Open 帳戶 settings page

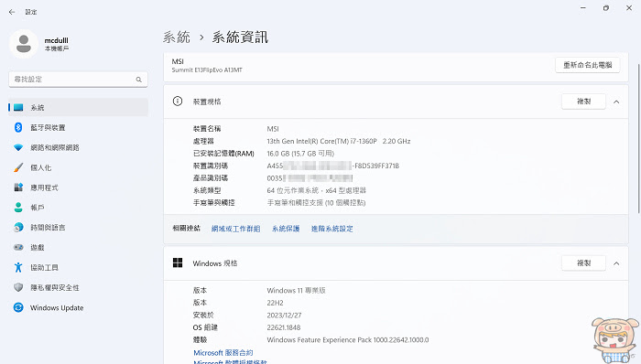[x=78, y=208]
